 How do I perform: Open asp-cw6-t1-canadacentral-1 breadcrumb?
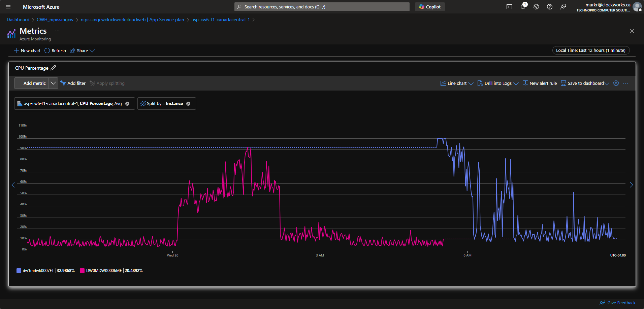pos(221,20)
